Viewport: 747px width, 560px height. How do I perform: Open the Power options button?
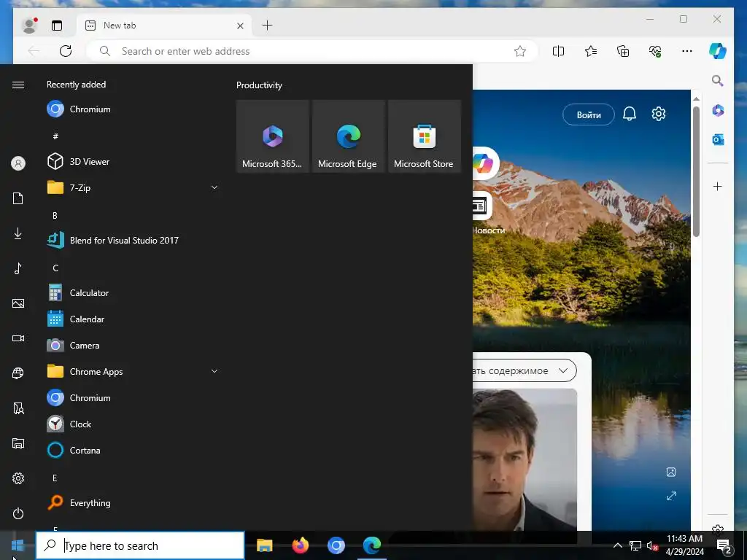pos(18,513)
